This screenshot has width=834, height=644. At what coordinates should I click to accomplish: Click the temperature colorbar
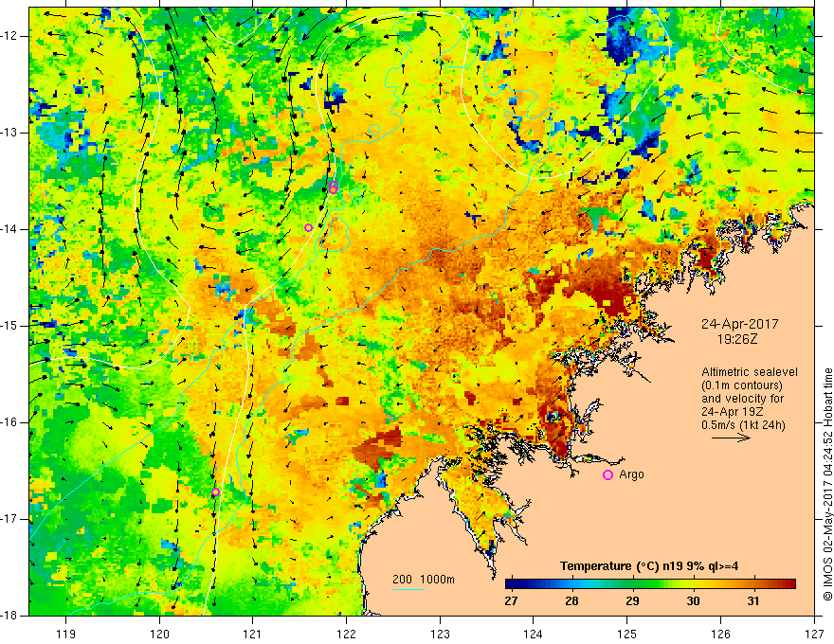point(650,584)
